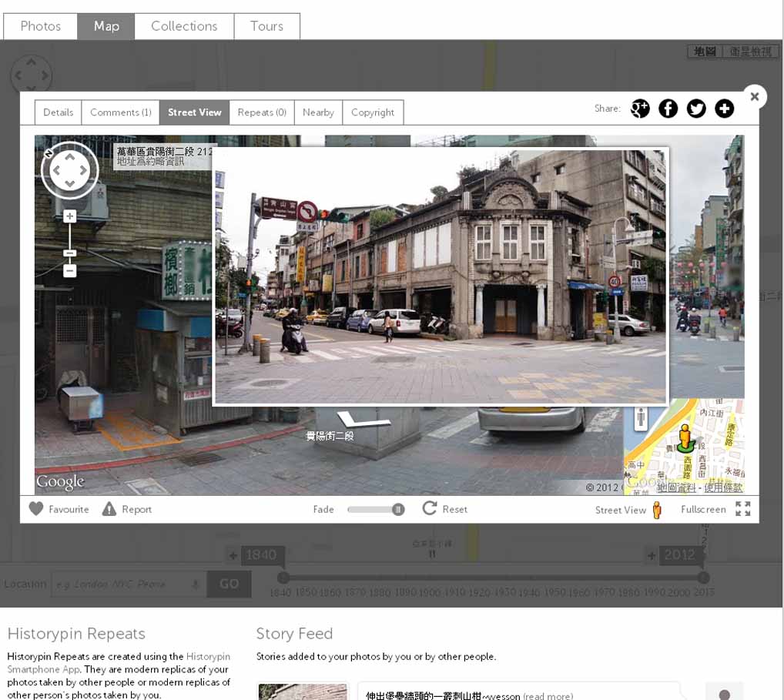Viewport: 784px width, 700px height.
Task: Click the overlaid historical photo
Action: 441,276
